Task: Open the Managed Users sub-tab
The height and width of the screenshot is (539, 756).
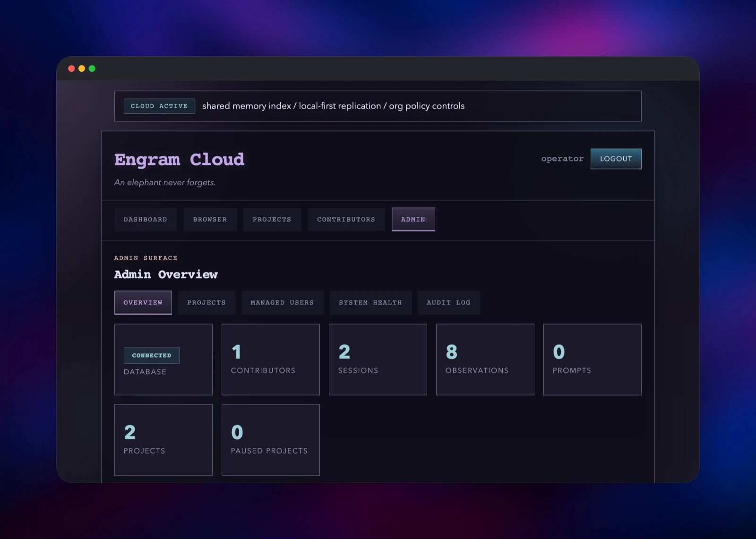Action: [x=282, y=302]
